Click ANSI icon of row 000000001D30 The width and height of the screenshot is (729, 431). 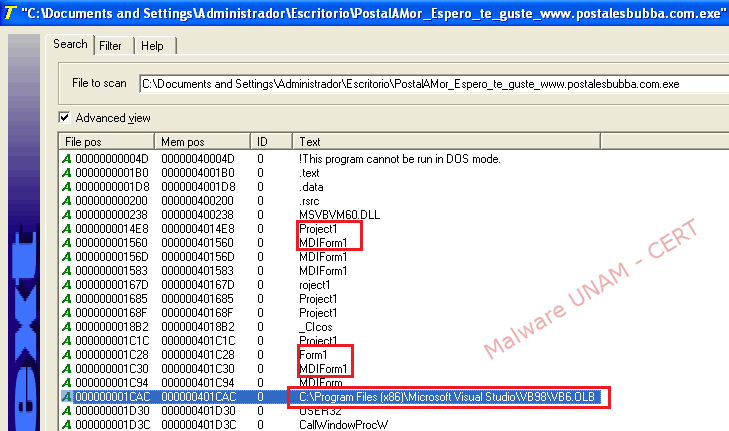click(x=67, y=411)
